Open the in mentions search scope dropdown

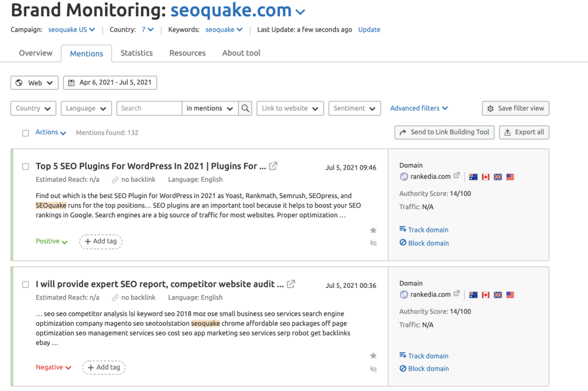(210, 108)
